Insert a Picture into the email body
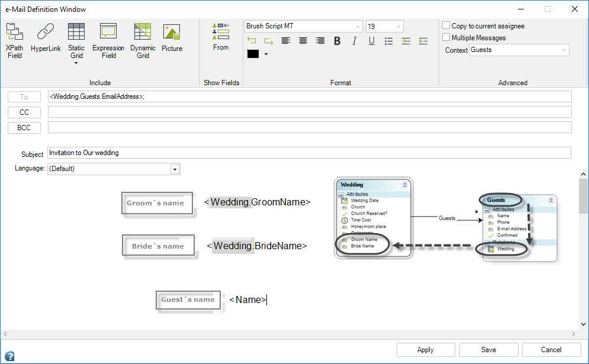The width and height of the screenshot is (589, 364). (172, 37)
